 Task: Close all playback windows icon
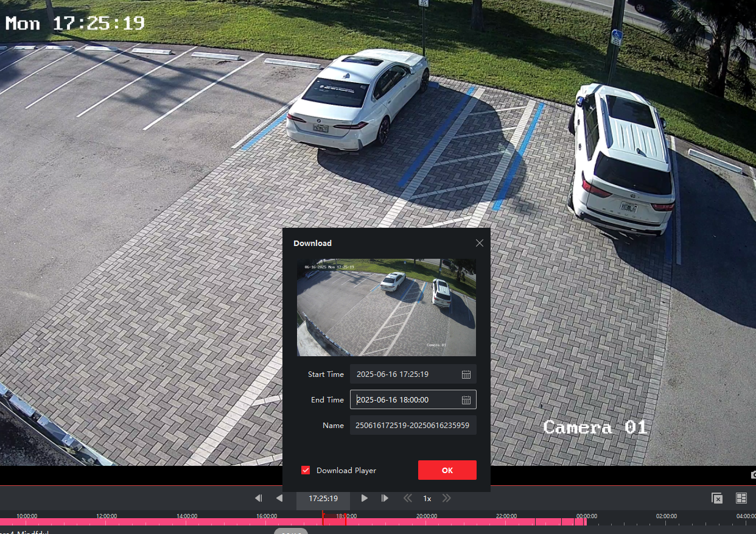coord(717,498)
